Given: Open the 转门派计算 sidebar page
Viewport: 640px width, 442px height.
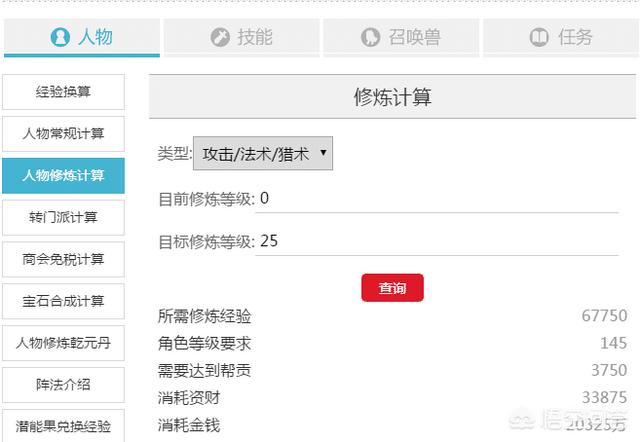Looking at the screenshot, I should pyautogui.click(x=63, y=217).
